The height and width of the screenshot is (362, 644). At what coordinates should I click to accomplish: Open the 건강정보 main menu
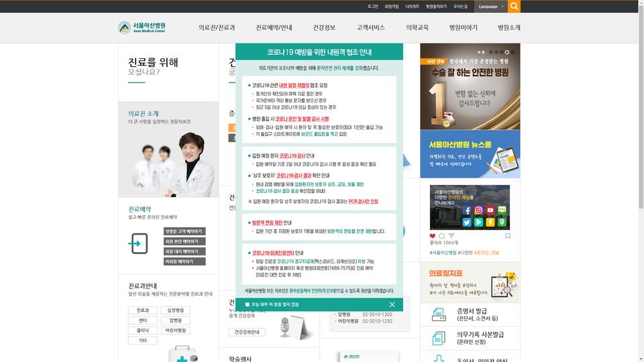tap(324, 27)
